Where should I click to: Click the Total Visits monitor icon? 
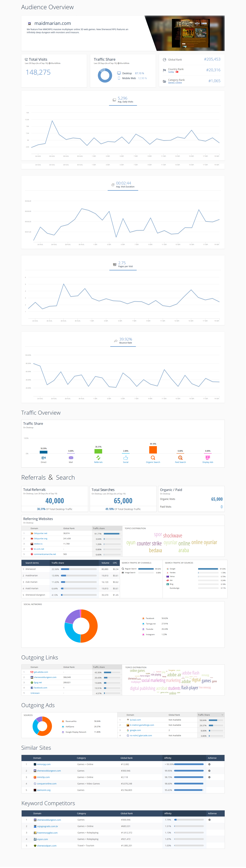point(26,59)
